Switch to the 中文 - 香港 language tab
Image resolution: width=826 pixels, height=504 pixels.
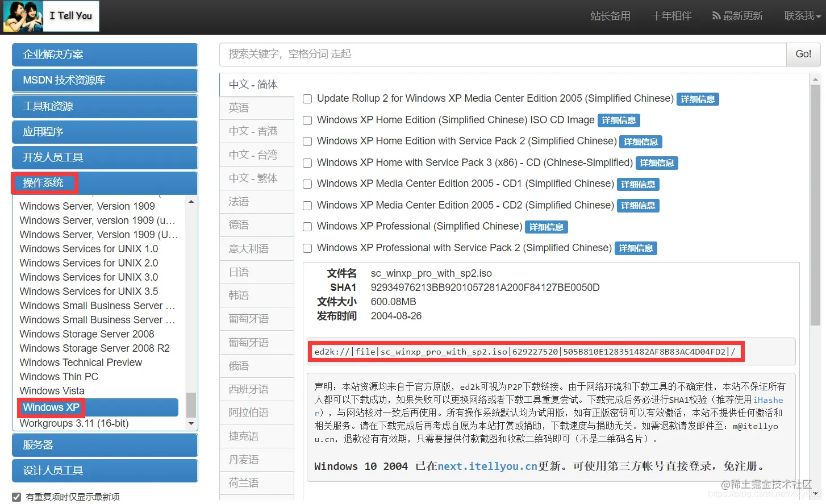click(x=256, y=131)
